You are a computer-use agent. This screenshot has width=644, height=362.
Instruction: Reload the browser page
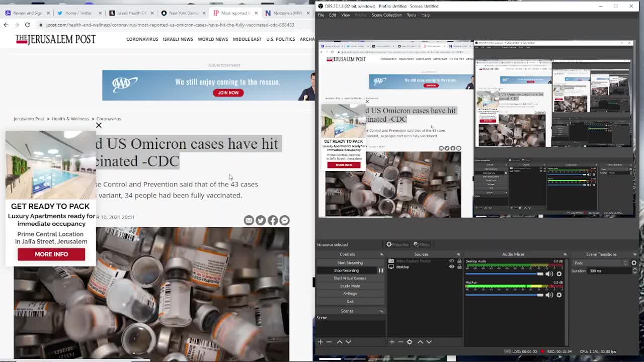[x=27, y=25]
